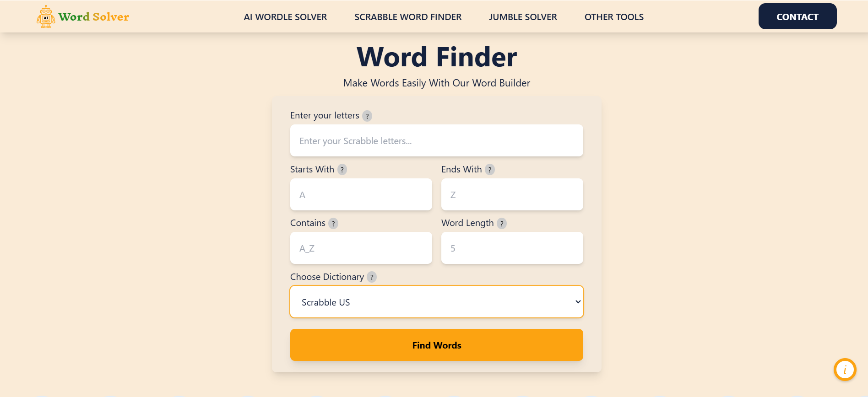Open the Jumble Solver nav link
Screen dimensions: 868x397
coord(523,17)
